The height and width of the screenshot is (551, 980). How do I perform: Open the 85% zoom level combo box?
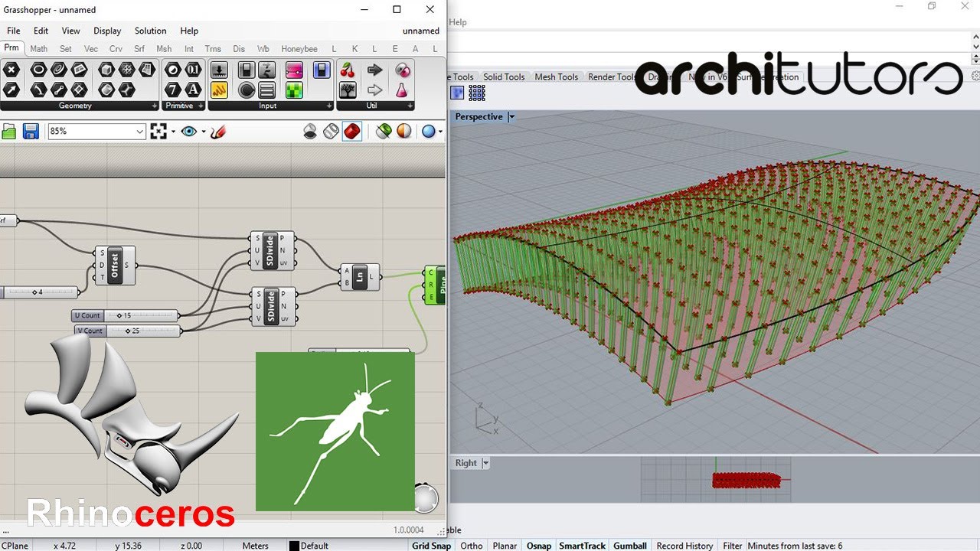point(96,132)
